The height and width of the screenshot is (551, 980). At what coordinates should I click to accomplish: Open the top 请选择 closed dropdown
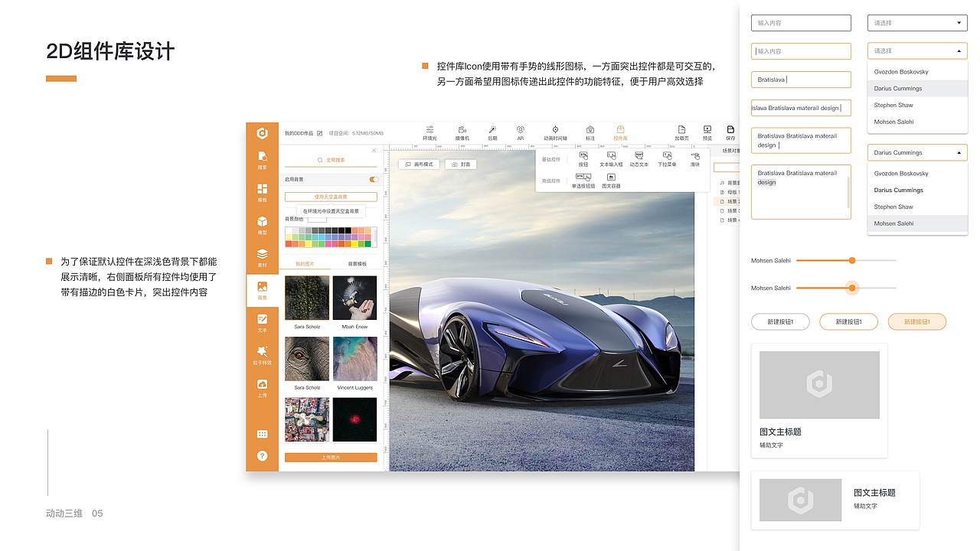pos(917,23)
